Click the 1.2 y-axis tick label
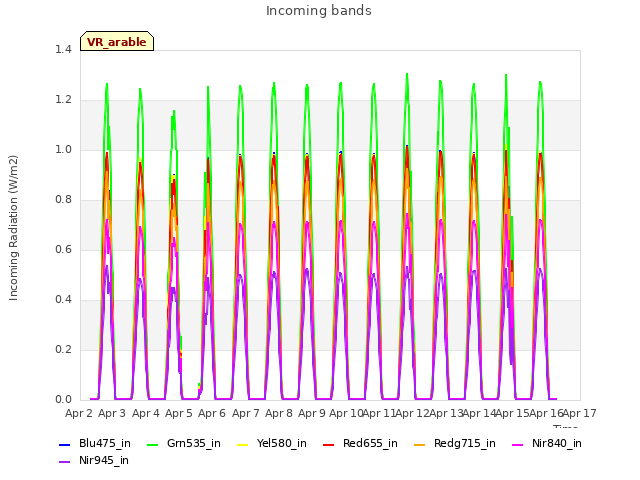 [63, 100]
